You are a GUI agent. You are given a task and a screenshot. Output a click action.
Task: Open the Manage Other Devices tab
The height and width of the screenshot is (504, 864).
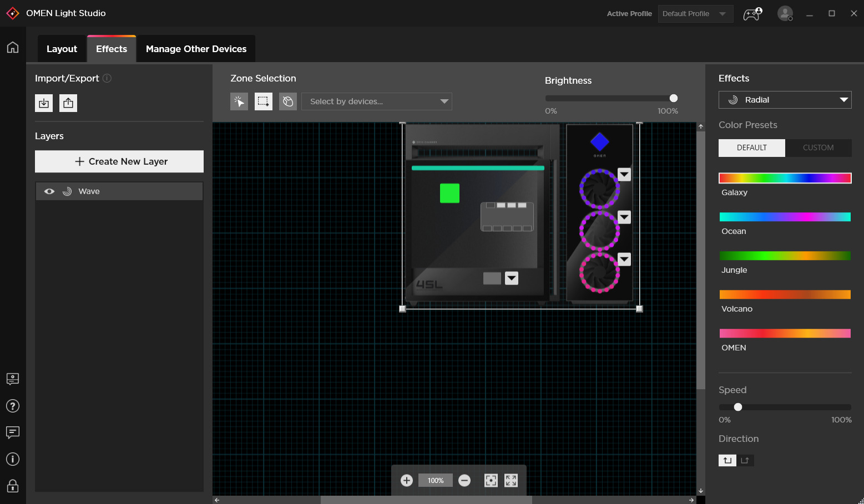(196, 49)
